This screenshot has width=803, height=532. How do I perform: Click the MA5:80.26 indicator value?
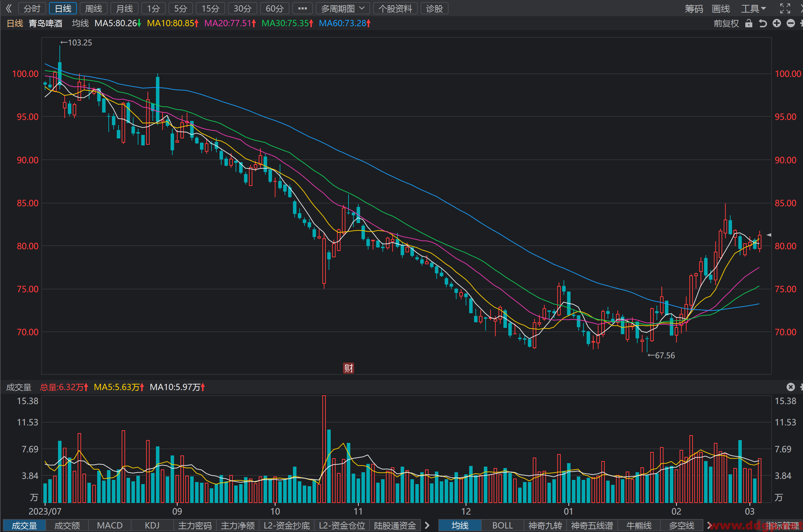[x=118, y=23]
